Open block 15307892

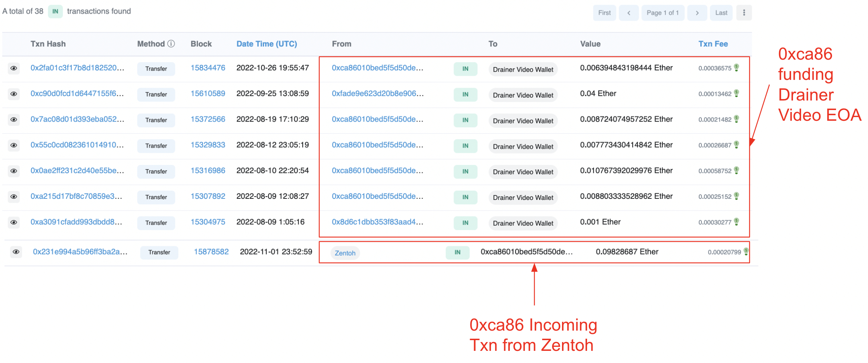(208, 196)
